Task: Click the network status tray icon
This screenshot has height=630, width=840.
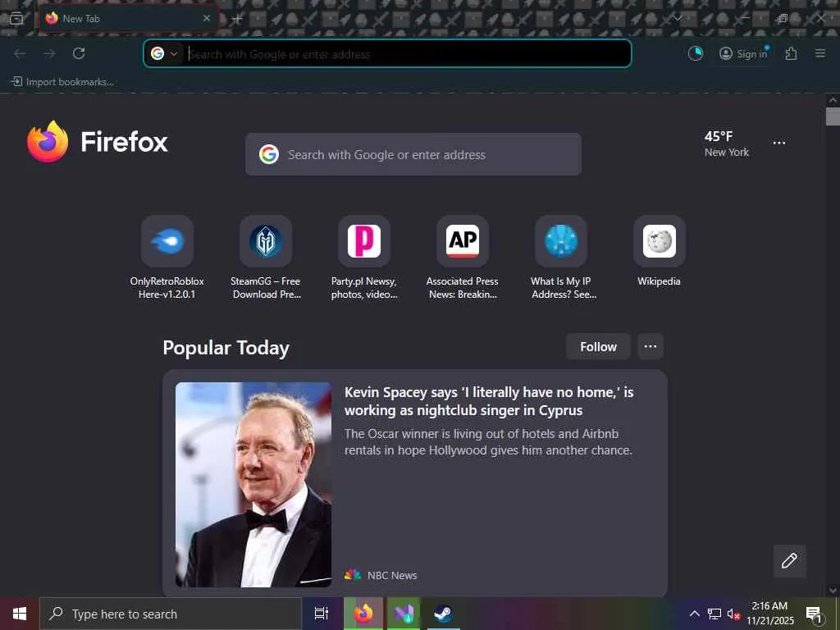Action: [714, 614]
